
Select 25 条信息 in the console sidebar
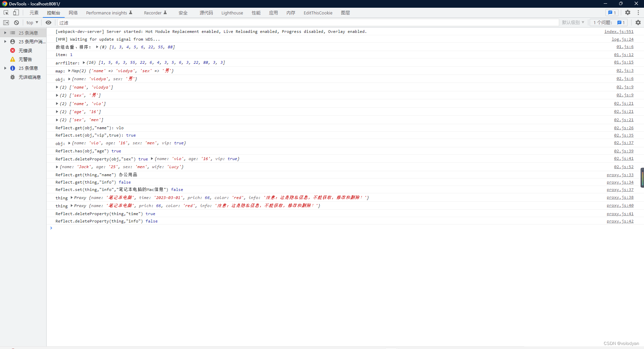(29, 68)
